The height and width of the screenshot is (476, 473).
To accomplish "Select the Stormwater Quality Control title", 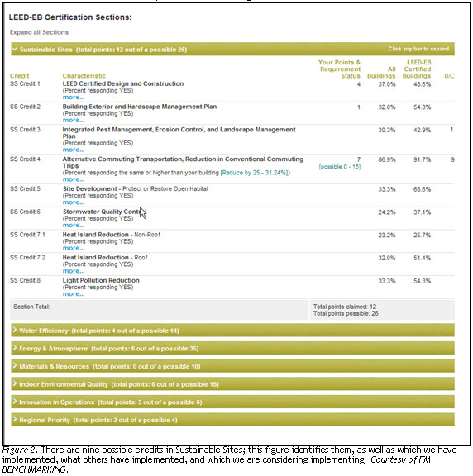I will (104, 212).
